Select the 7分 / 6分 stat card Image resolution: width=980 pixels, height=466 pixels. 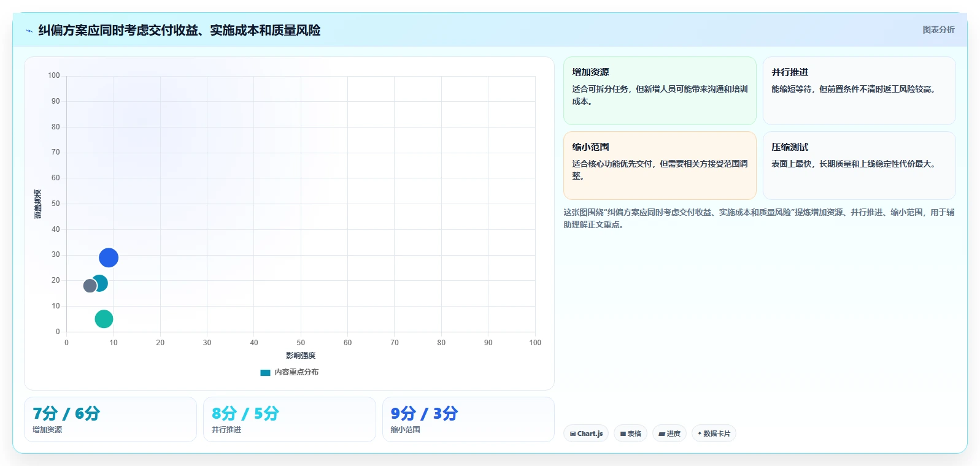[110, 419]
